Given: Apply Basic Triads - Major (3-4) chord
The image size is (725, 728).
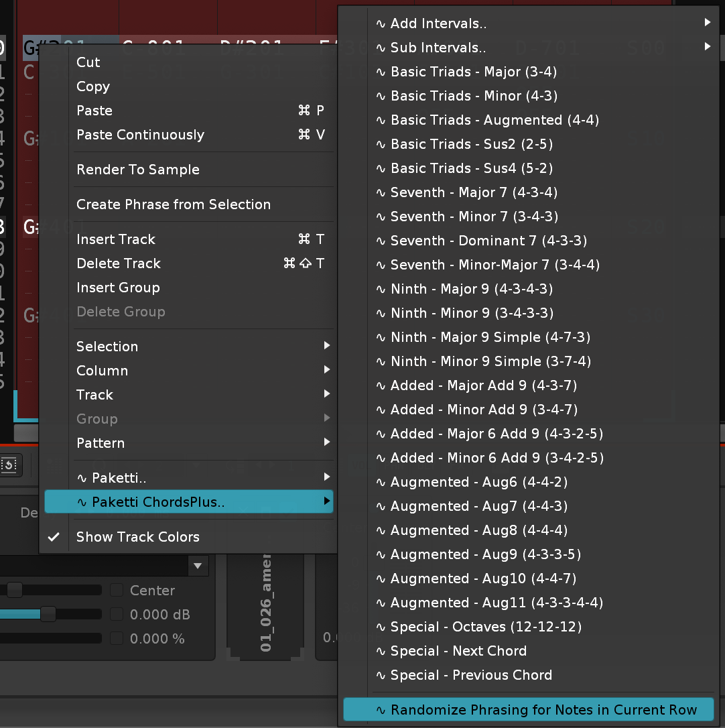Looking at the screenshot, I should [x=474, y=72].
